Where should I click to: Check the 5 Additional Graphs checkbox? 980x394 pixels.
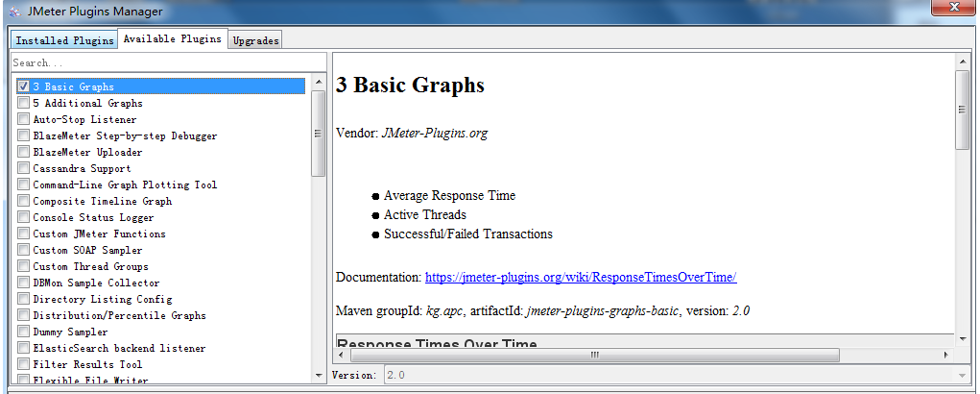pyautogui.click(x=23, y=103)
